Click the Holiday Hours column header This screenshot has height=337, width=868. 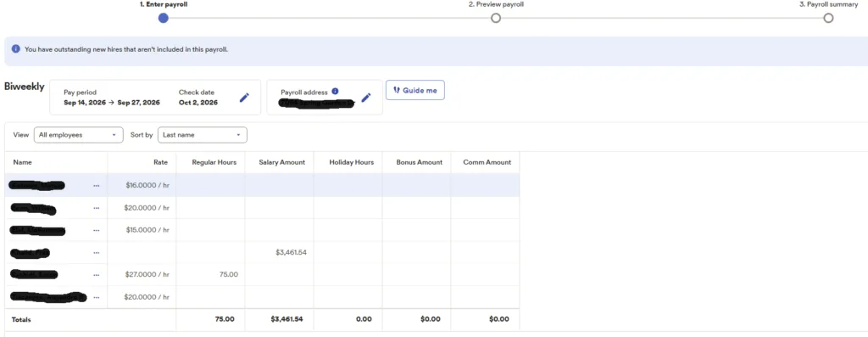352,162
